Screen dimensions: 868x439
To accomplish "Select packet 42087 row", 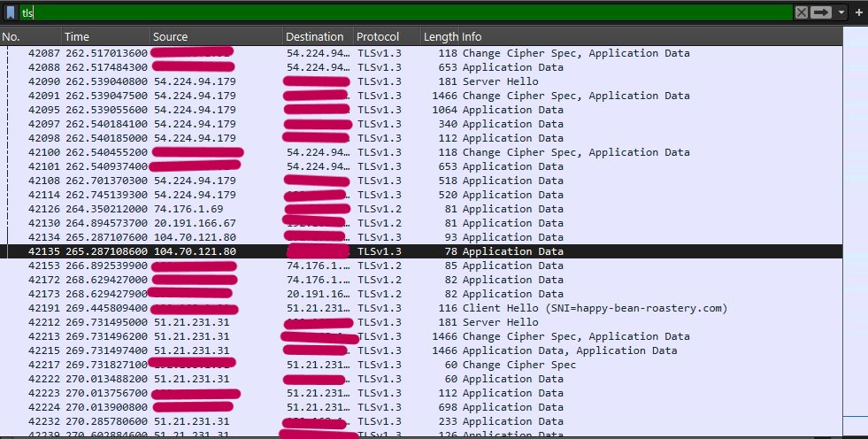I will point(421,53).
